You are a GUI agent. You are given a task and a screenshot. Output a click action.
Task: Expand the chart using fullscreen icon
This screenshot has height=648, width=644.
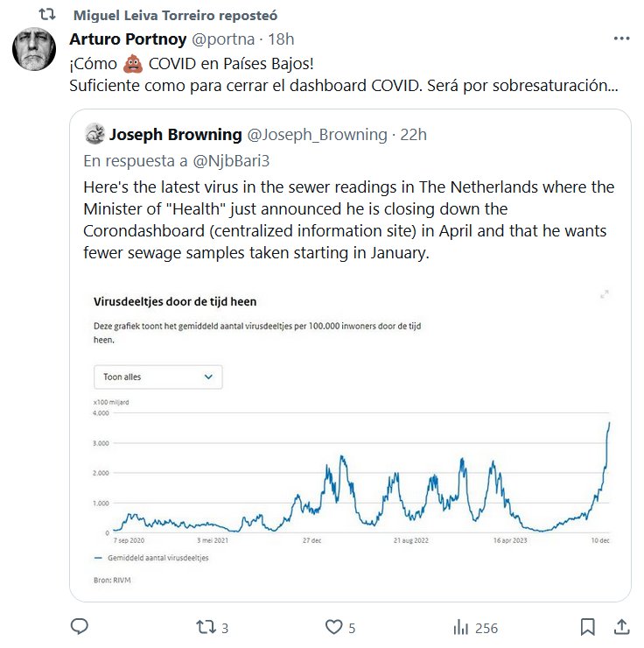coord(604,294)
